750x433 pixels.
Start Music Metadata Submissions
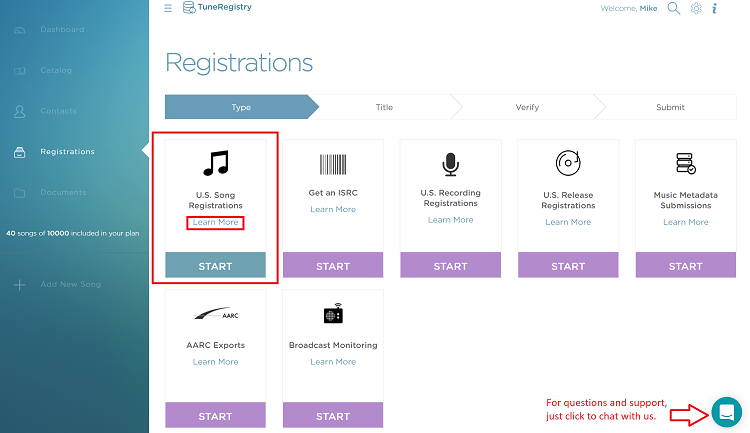point(685,265)
